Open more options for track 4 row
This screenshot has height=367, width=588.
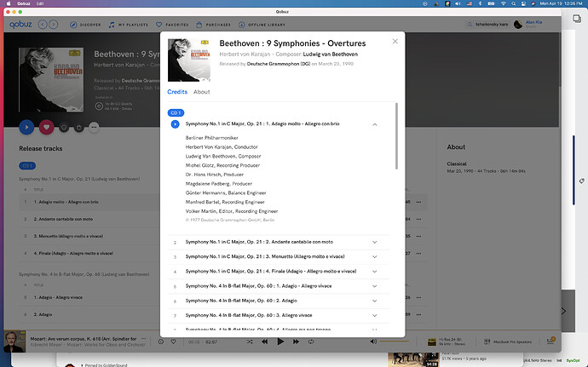coord(418,254)
